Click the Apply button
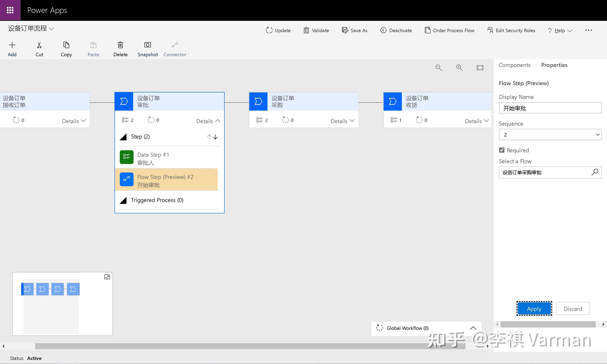Screen dimensions: 607x364 [x=534, y=309]
